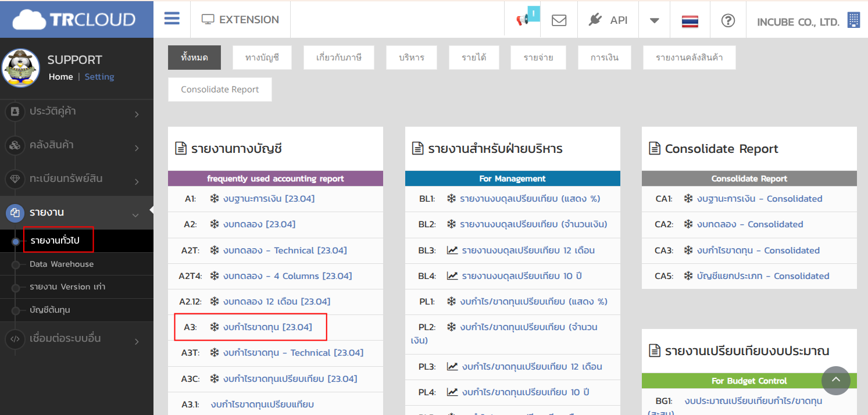This screenshot has height=415, width=868.
Task: Click the Thai flag language icon
Action: click(690, 21)
